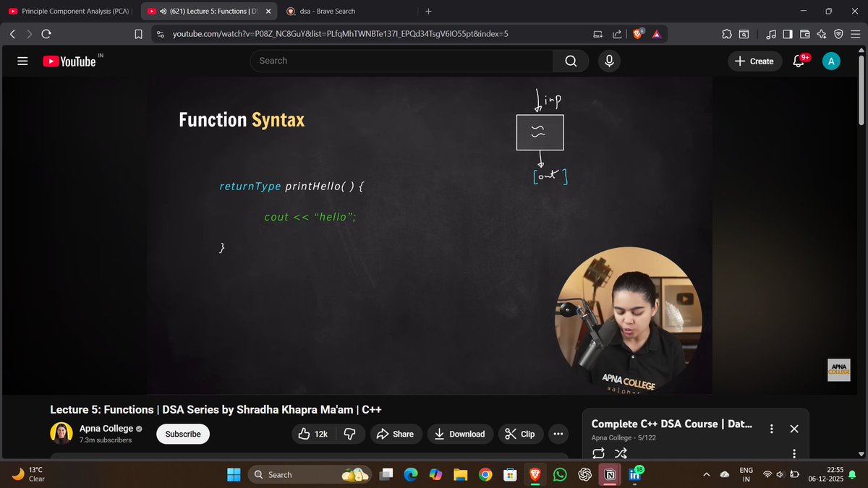This screenshot has width=868, height=488.
Task: Toggle the browser sidebar panel
Action: coord(788,33)
